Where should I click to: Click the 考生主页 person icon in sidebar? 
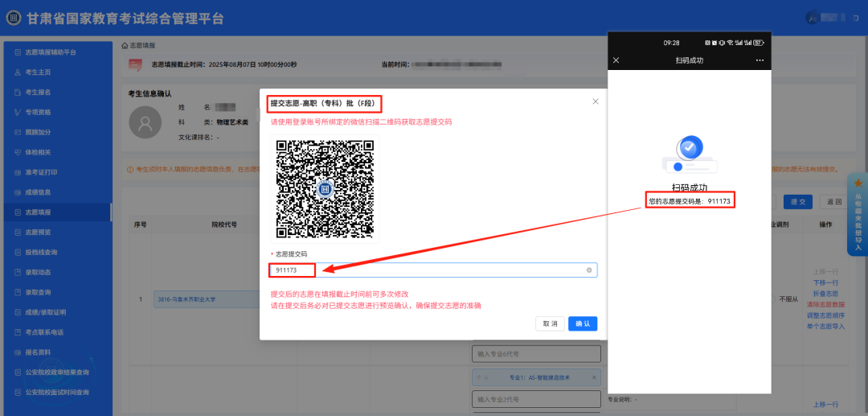coord(18,72)
